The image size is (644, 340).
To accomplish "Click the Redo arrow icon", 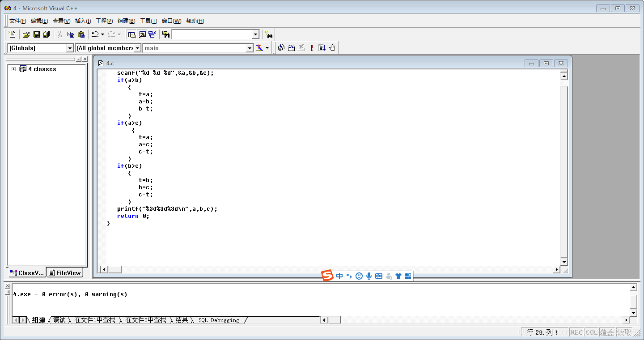I will pos(111,34).
